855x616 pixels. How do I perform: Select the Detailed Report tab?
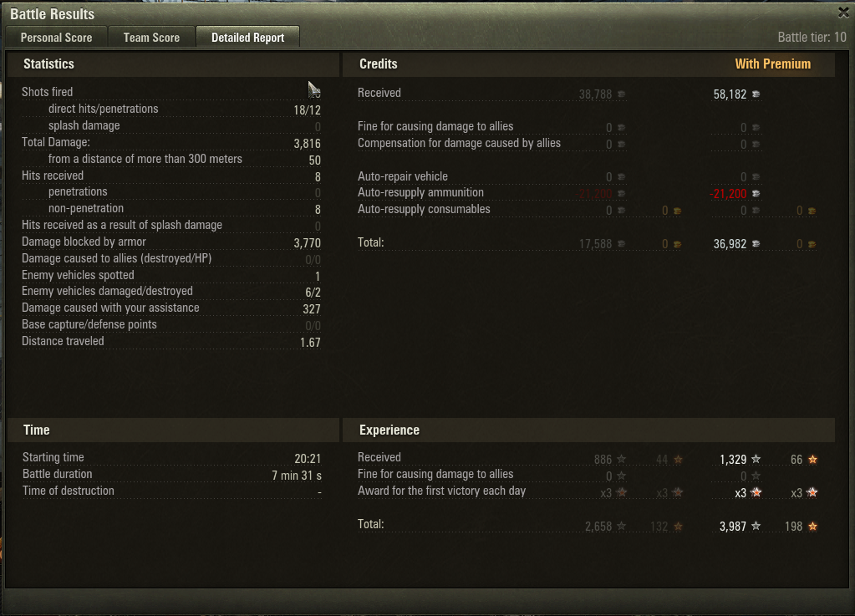247,38
